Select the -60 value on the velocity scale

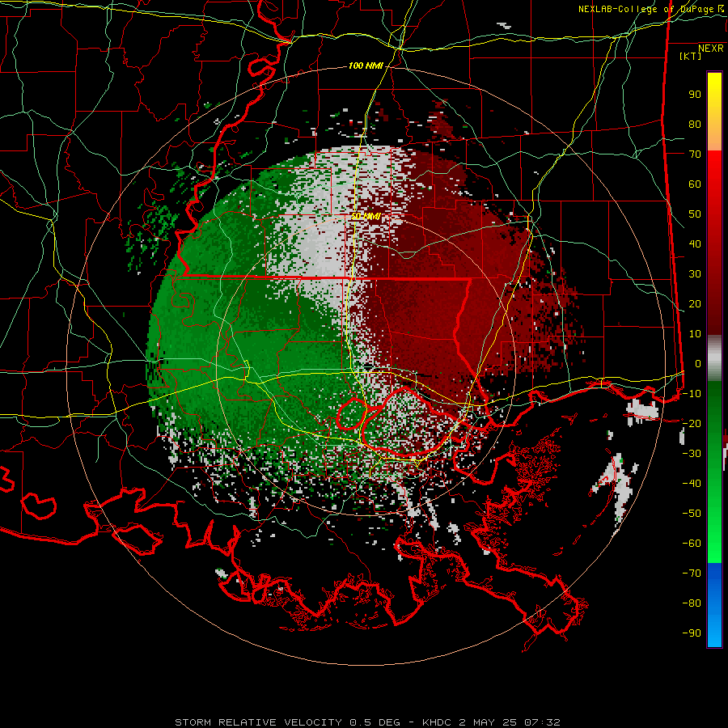(x=692, y=544)
